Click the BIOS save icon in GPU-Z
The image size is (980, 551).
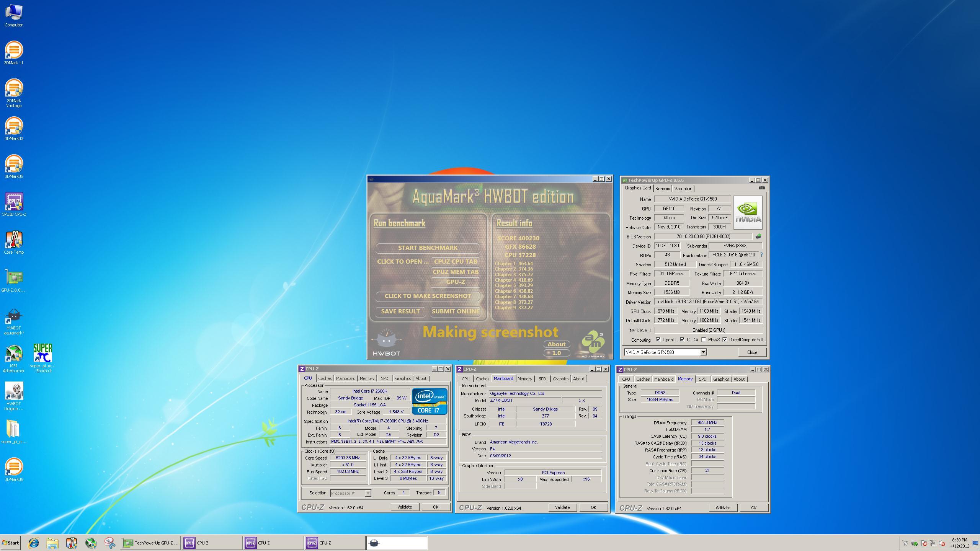click(758, 236)
